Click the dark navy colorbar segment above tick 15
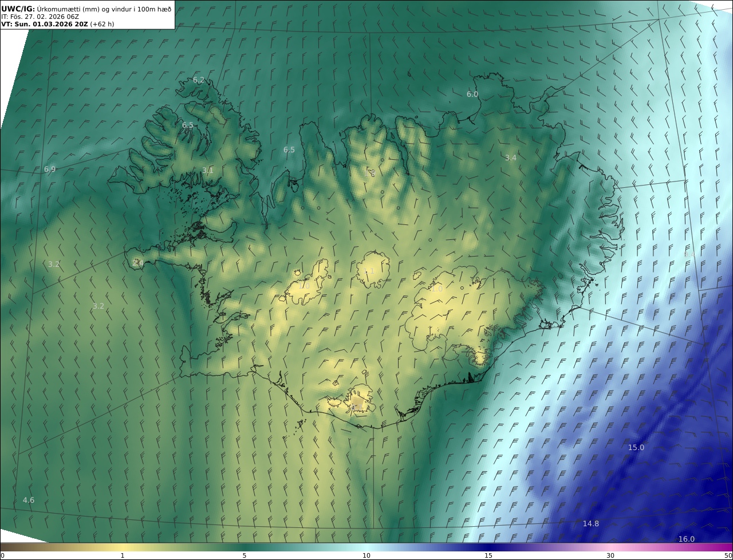 [488, 547]
